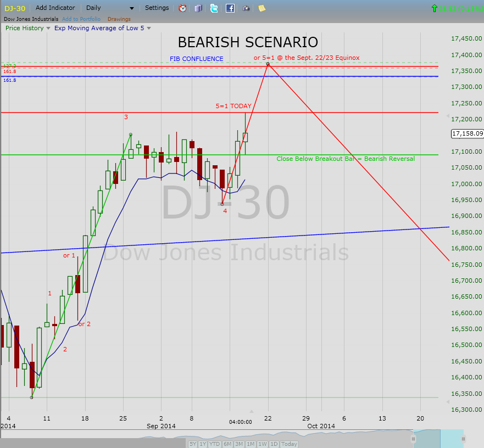Take a chart snapshot with camera icon
The image size is (484, 448).
pos(246,8)
